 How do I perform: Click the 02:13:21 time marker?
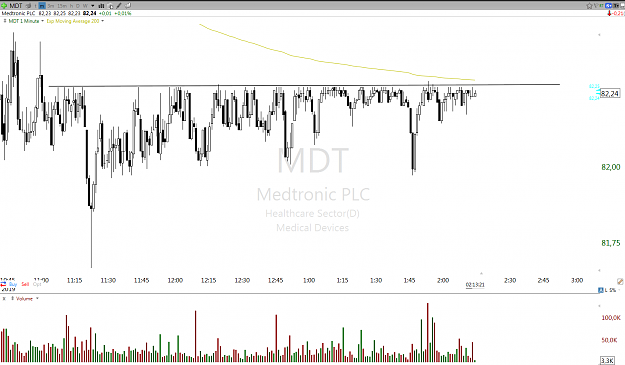pos(475,285)
